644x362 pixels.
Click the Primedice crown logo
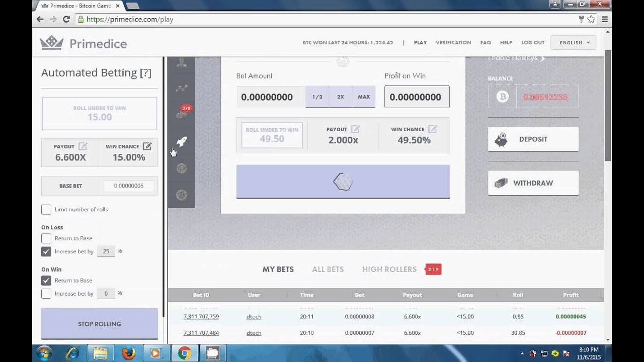[51, 43]
